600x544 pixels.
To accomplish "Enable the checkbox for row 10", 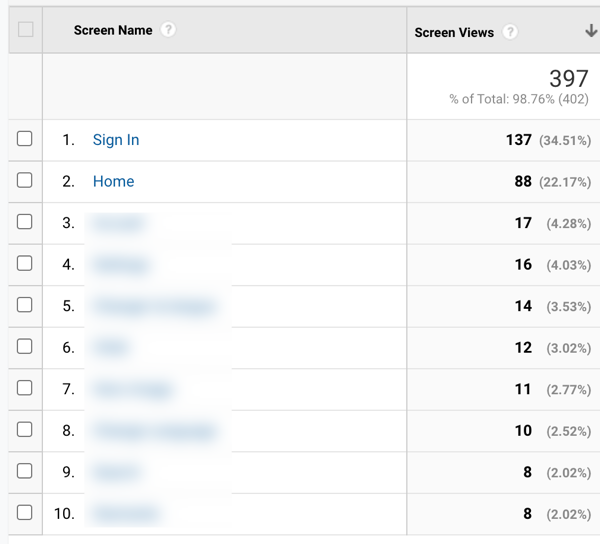I will 24,513.
